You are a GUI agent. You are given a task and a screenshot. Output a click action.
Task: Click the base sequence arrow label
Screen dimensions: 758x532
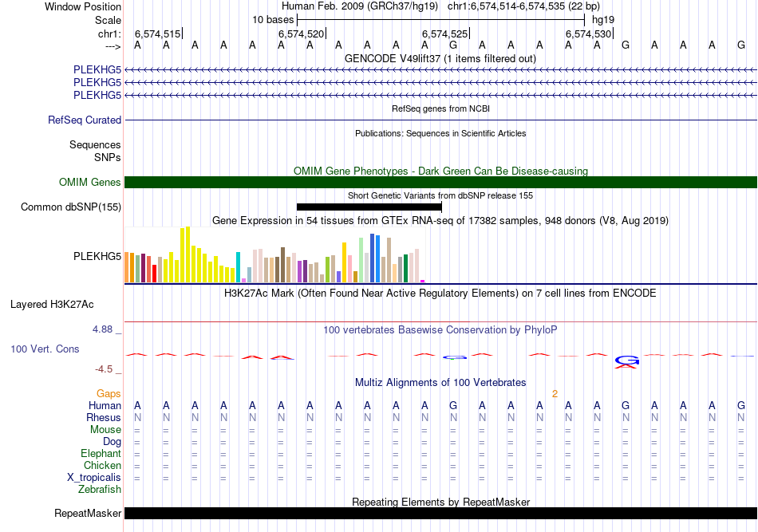113,46
